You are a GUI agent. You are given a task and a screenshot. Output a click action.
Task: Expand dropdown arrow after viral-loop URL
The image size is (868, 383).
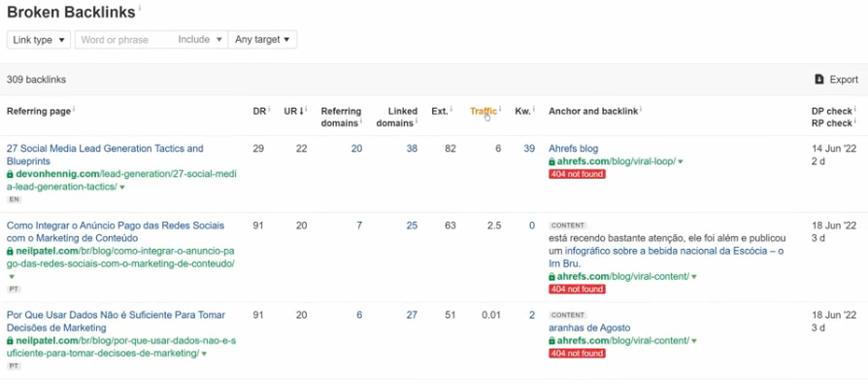point(681,161)
